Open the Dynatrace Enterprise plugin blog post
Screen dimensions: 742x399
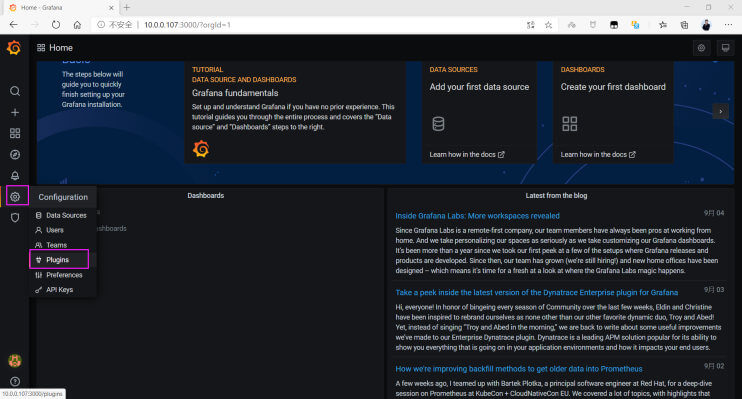click(x=537, y=293)
